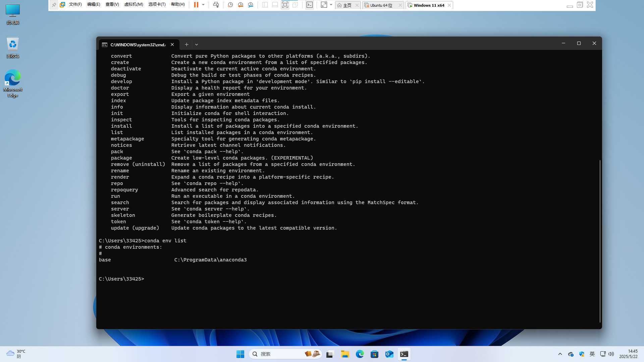Close the 主页 tab
644x362 pixels.
[357, 5]
